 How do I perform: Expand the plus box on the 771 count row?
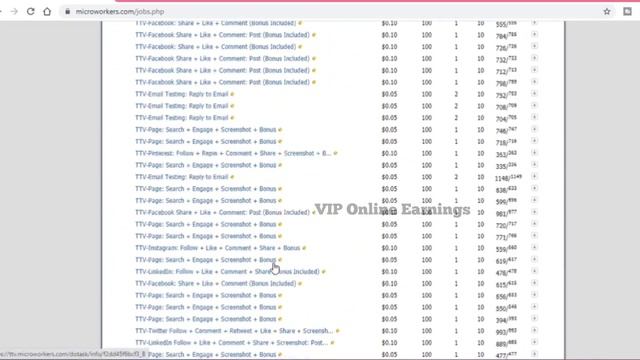coord(534,236)
